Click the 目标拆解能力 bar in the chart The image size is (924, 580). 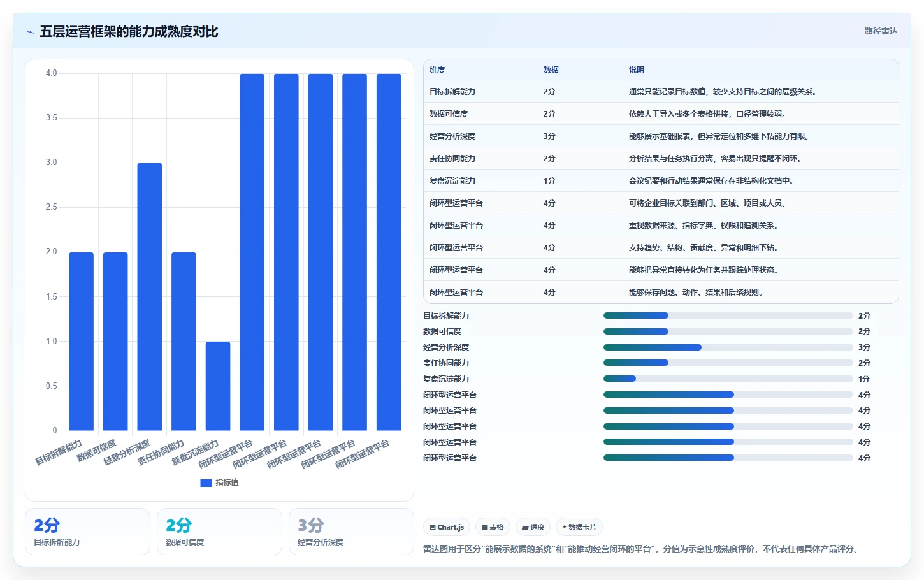pyautogui.click(x=81, y=342)
